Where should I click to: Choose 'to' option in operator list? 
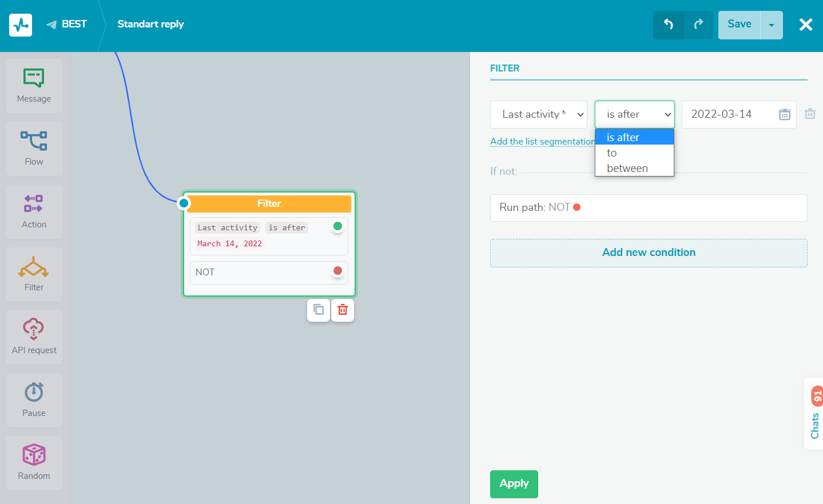click(612, 153)
